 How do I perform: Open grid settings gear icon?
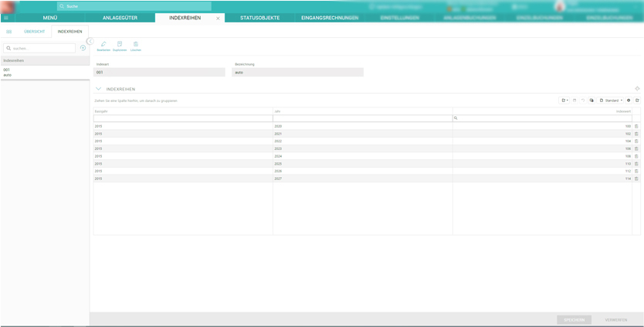(629, 100)
